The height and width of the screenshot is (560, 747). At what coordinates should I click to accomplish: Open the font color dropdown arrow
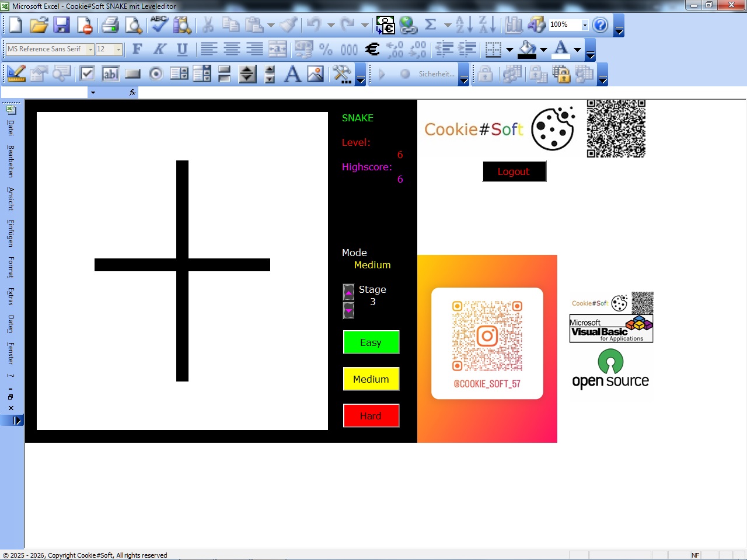click(578, 50)
